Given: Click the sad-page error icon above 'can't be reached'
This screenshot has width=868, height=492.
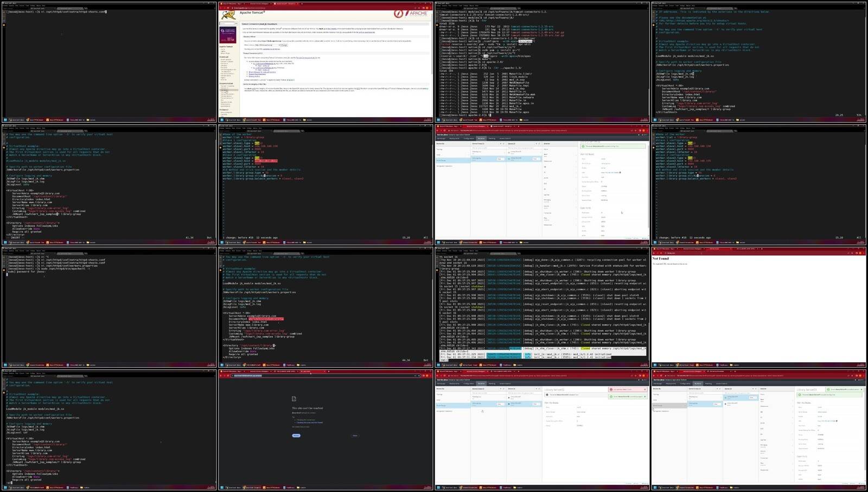Looking at the screenshot, I should coord(294,399).
